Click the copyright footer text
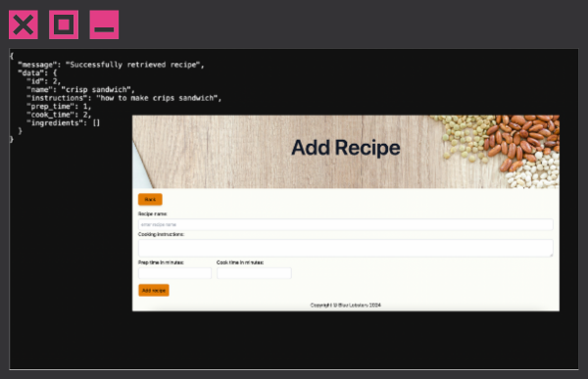This screenshot has height=379, width=588. (x=345, y=306)
